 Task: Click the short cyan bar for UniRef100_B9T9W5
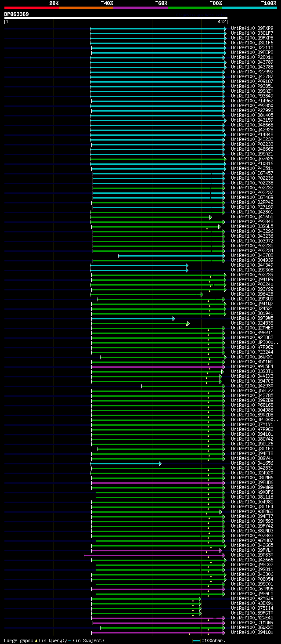[x=133, y=318]
